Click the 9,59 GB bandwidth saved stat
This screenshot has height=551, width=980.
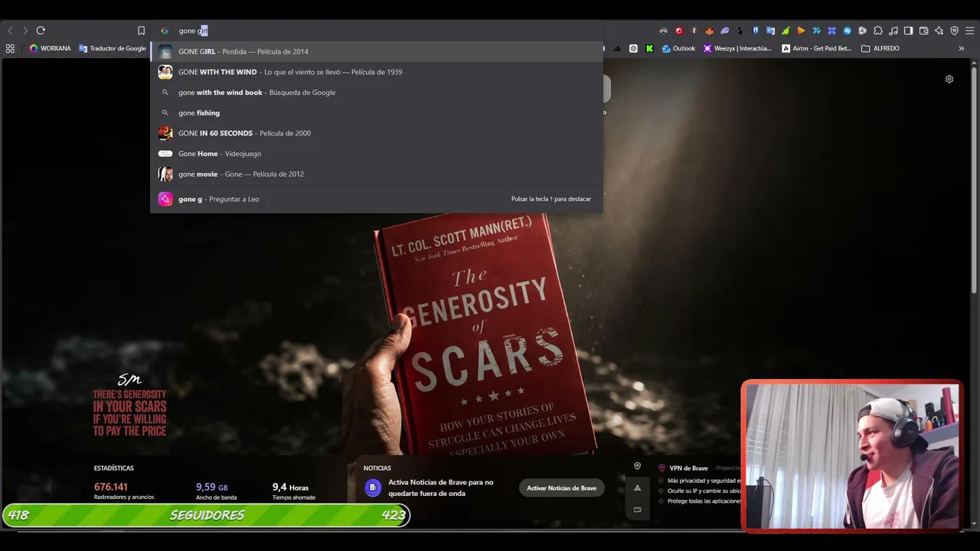tap(217, 491)
